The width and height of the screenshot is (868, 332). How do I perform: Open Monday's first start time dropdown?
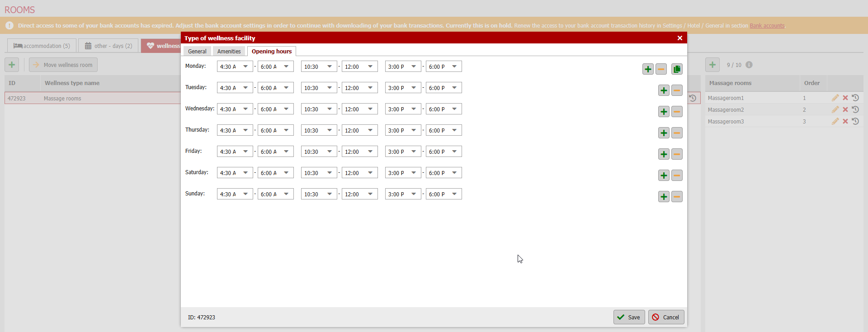pos(235,66)
